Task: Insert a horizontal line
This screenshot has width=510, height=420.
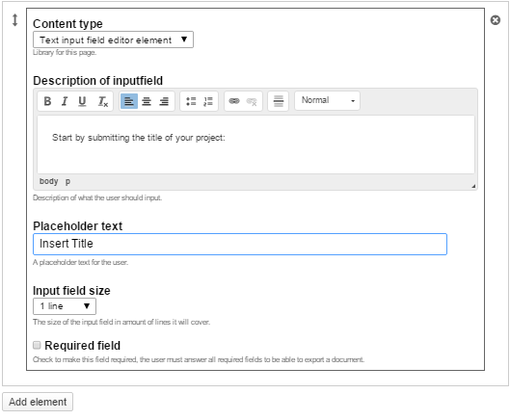Action: click(278, 101)
